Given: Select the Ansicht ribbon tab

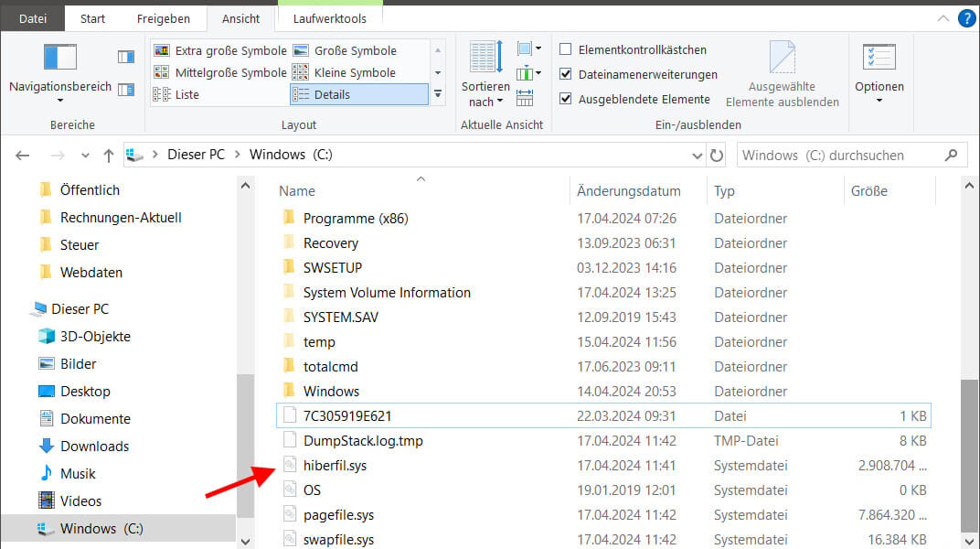Looking at the screenshot, I should coord(240,19).
